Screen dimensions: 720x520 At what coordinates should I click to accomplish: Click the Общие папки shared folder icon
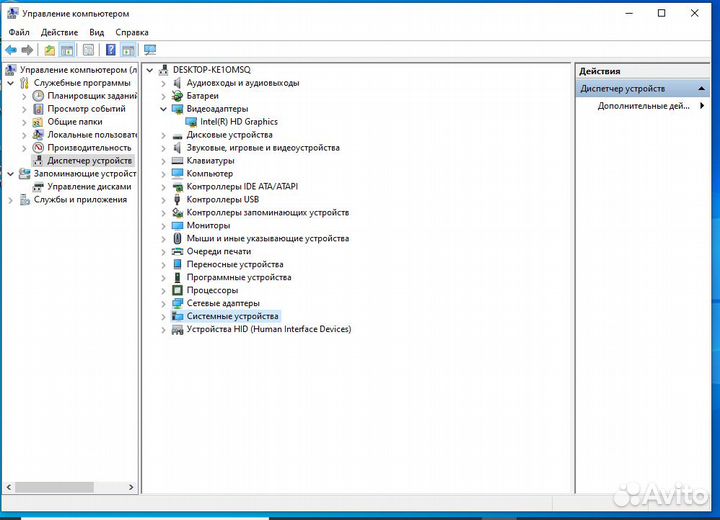(38, 122)
